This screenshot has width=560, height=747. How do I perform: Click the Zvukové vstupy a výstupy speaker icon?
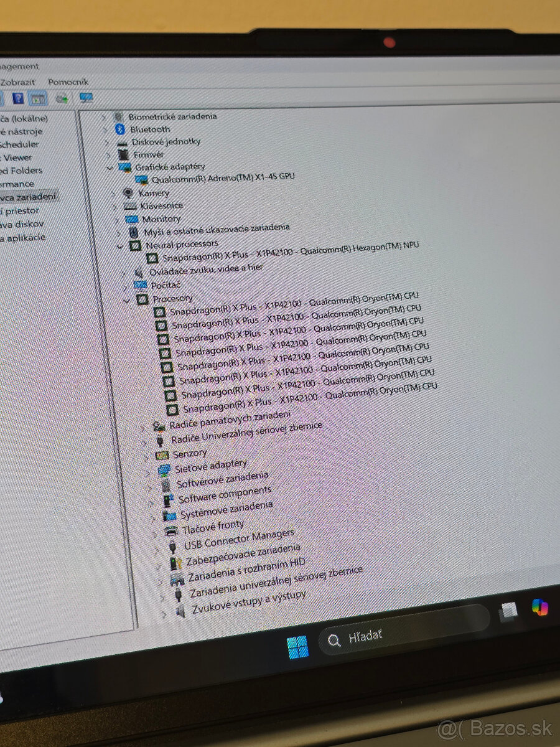coord(180,612)
